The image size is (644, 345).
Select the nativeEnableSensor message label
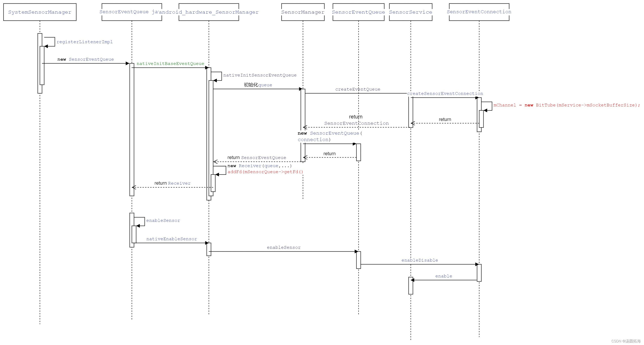point(172,239)
